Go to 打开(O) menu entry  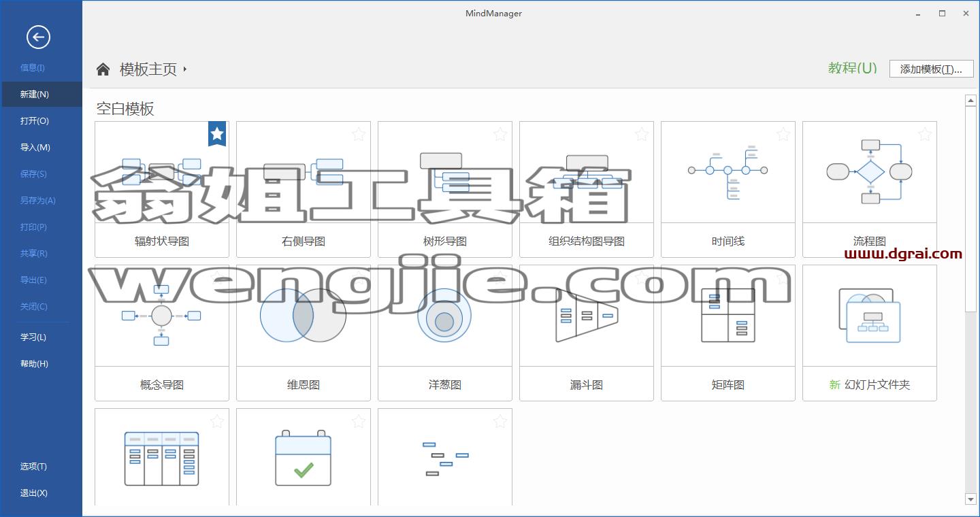(x=41, y=120)
